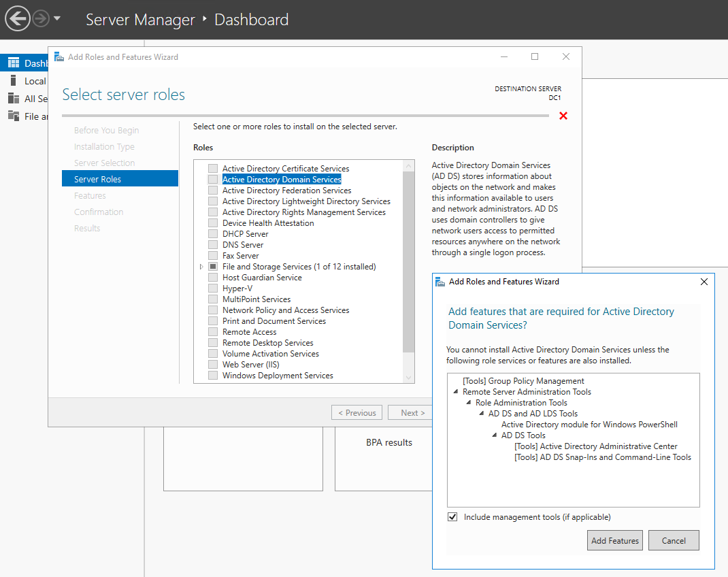
Task: Minimize the Select server roles wizard window
Action: 504,56
